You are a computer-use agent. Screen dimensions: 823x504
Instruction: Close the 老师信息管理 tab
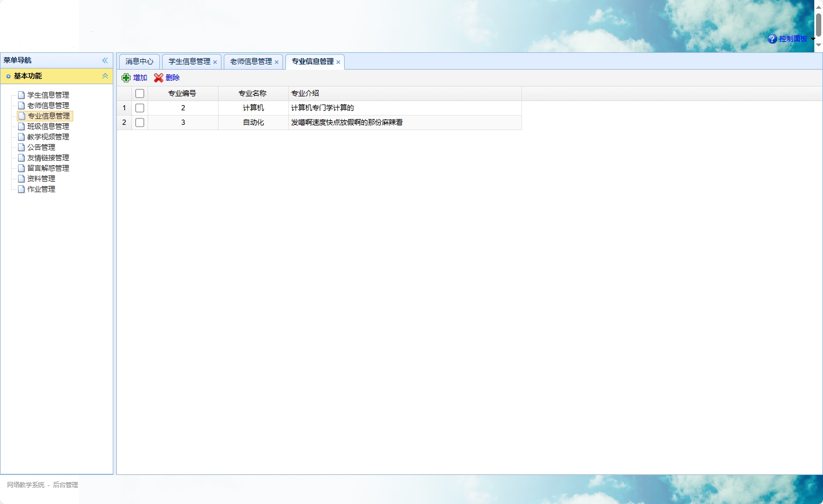click(277, 62)
